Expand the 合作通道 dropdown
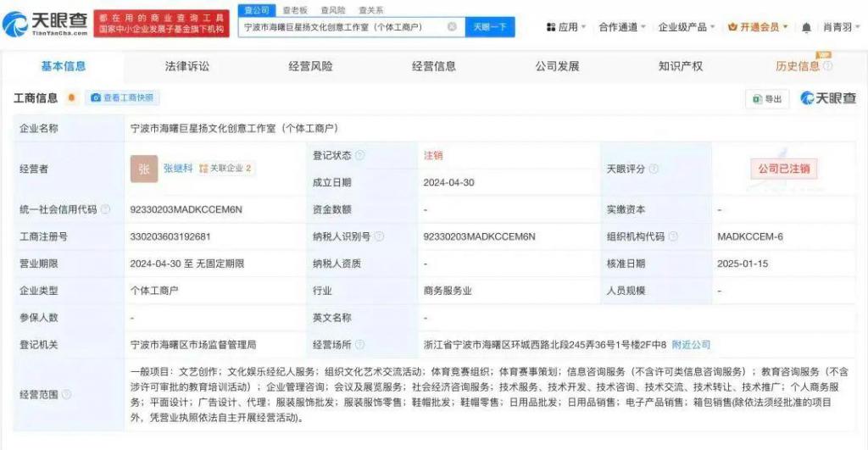The width and height of the screenshot is (868, 450). (622, 27)
